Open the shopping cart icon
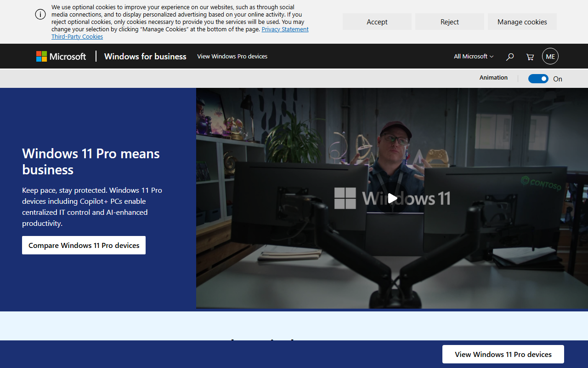This screenshot has height=368, width=588. point(530,57)
